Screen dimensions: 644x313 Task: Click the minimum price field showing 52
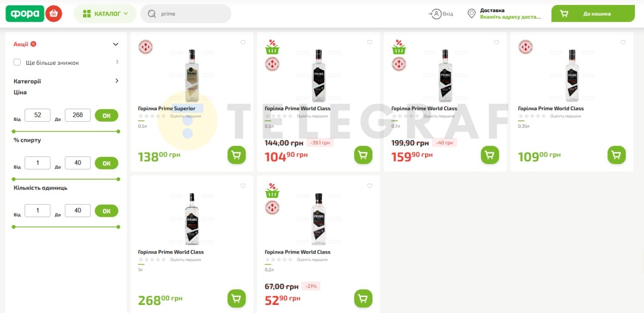coord(38,115)
